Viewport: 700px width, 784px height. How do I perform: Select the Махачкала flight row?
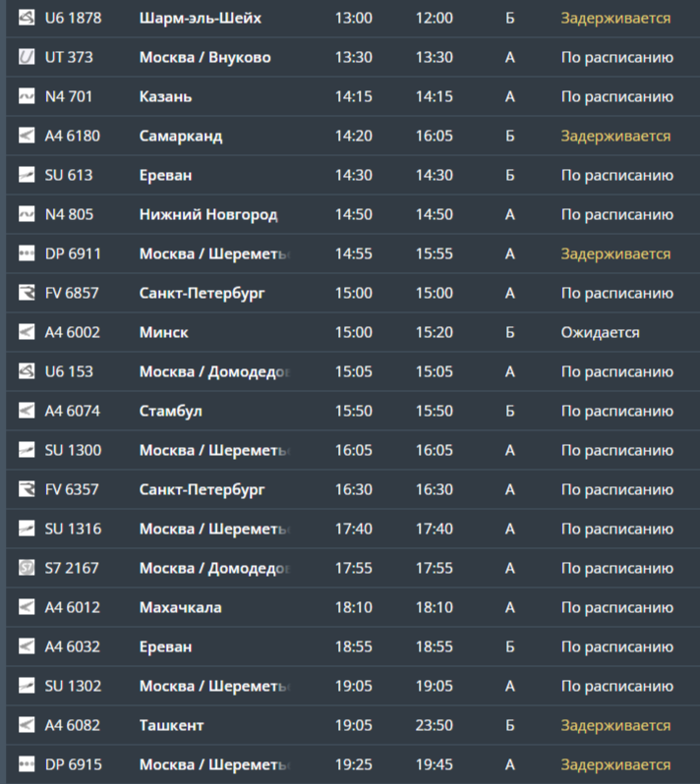180,607
